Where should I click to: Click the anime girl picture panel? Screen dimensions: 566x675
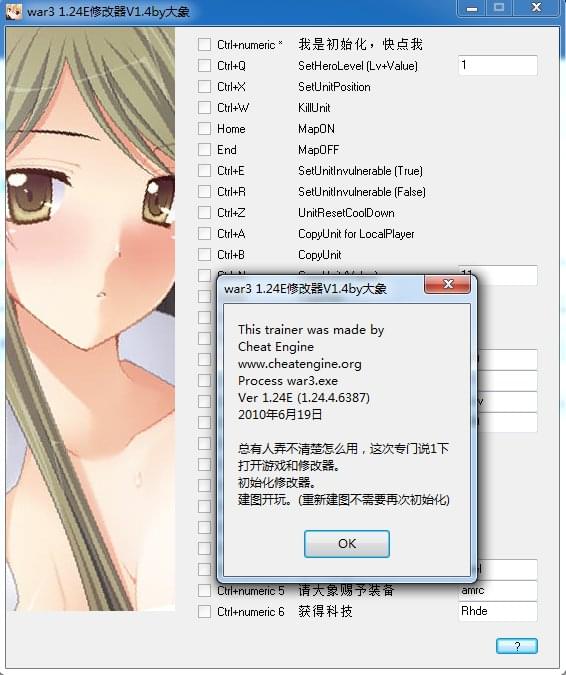[90, 319]
